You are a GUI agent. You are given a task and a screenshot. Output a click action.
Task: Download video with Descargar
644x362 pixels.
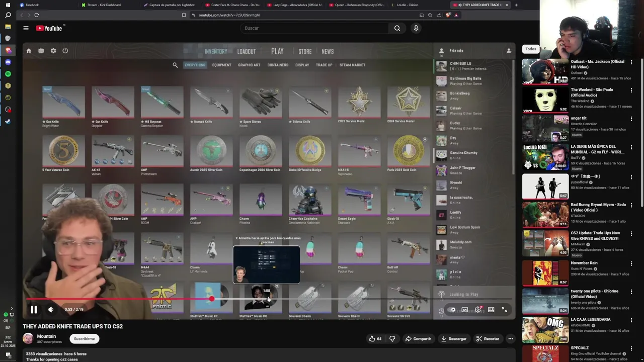(x=454, y=339)
